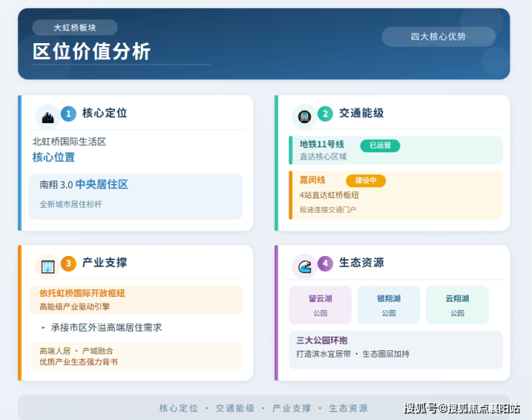Click the orange 建设中 status badge
Screen dimensions: 532x420
tap(366, 181)
